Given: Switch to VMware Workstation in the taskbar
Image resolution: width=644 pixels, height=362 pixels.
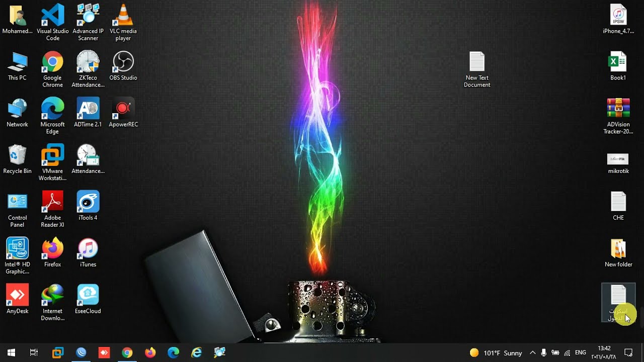Looking at the screenshot, I should pos(58,352).
